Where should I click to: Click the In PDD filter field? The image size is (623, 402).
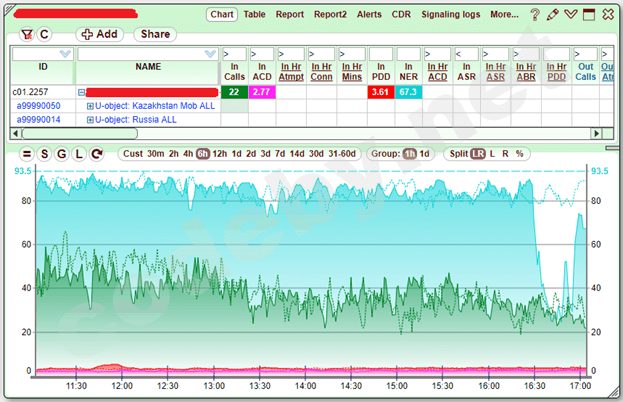click(x=381, y=54)
